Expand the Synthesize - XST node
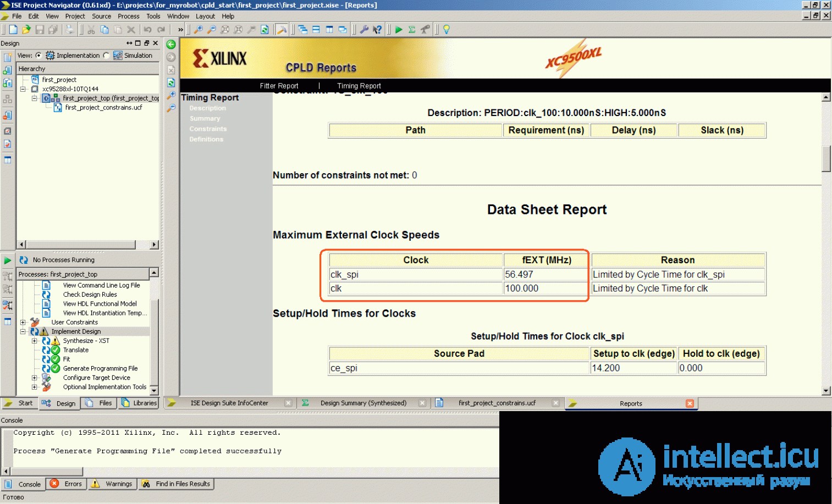This screenshot has width=832, height=504. coord(34,341)
